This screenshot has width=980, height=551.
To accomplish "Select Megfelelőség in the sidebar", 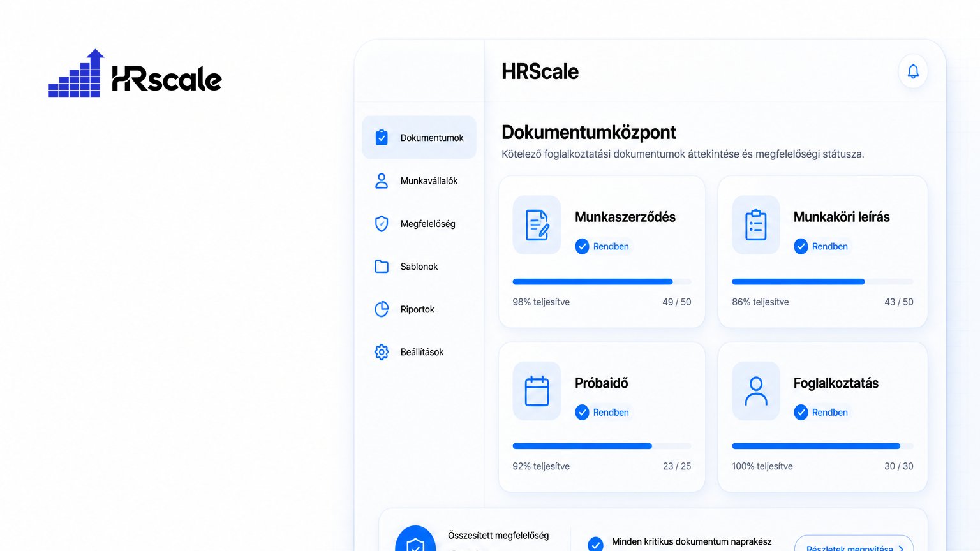I will point(419,224).
